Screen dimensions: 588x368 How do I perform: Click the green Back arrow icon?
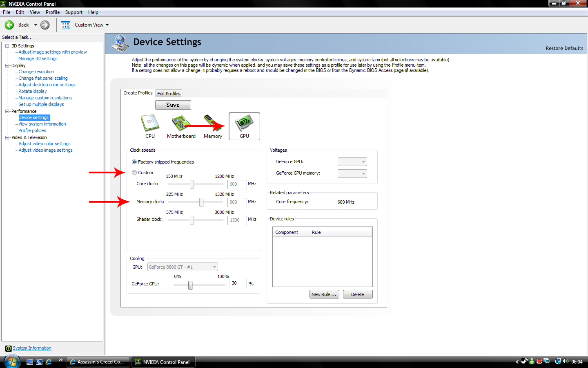click(x=9, y=25)
